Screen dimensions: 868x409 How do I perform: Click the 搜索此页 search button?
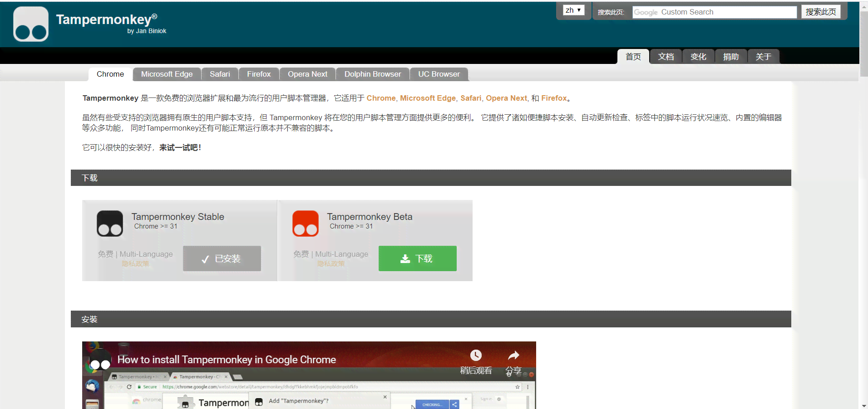click(x=821, y=12)
